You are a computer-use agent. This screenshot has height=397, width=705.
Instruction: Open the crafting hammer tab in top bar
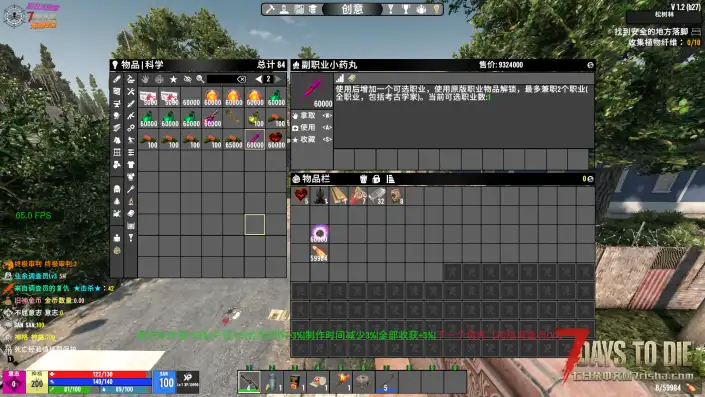coord(270,9)
